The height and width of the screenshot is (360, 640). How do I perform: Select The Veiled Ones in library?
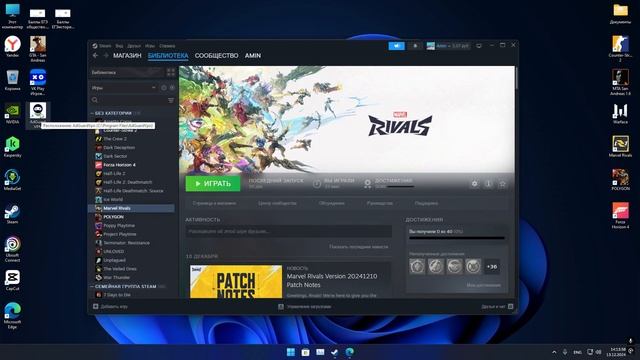point(120,269)
